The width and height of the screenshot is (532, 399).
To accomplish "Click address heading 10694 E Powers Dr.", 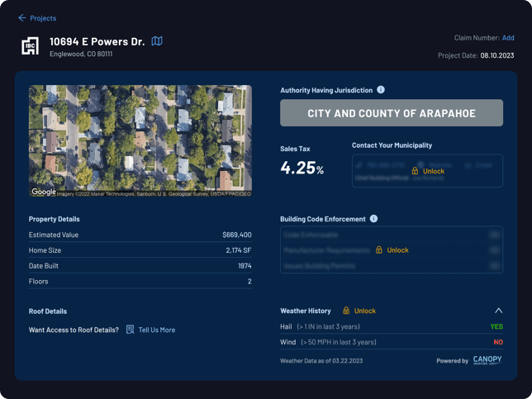I will pos(97,41).
